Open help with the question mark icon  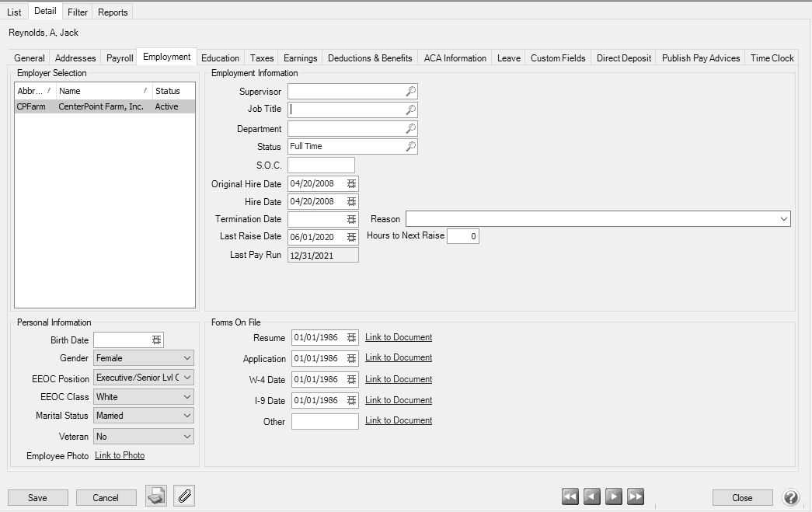click(x=790, y=497)
